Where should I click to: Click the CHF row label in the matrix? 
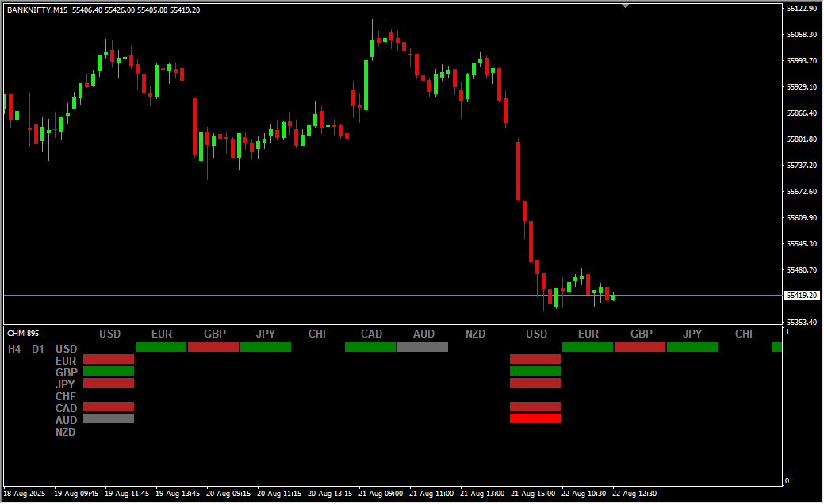[x=66, y=396]
